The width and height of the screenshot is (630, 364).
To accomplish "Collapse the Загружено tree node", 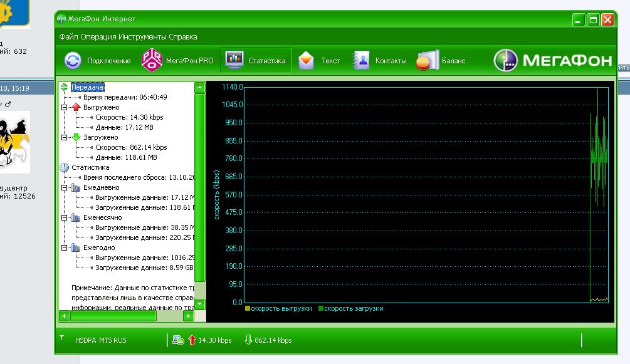I will 65,137.
